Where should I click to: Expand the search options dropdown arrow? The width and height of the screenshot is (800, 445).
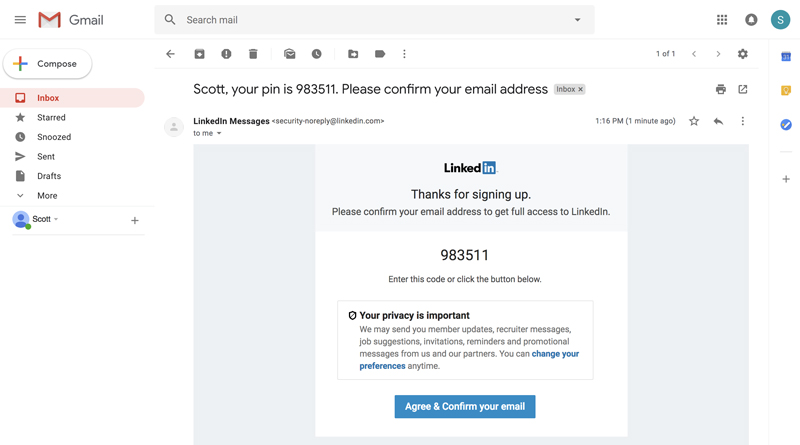(577, 20)
